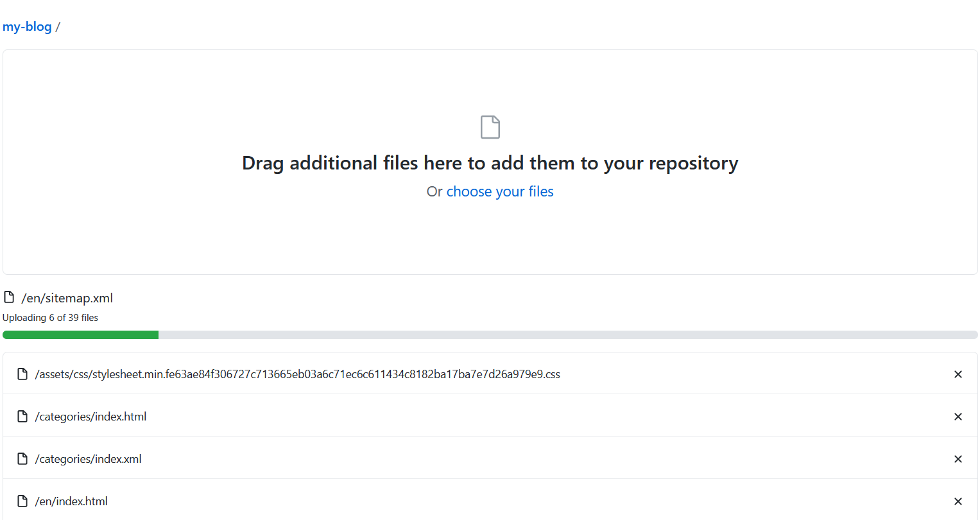The width and height of the screenshot is (980, 520).
Task: Remove the stylesheet.min css file from upload
Action: (958, 374)
